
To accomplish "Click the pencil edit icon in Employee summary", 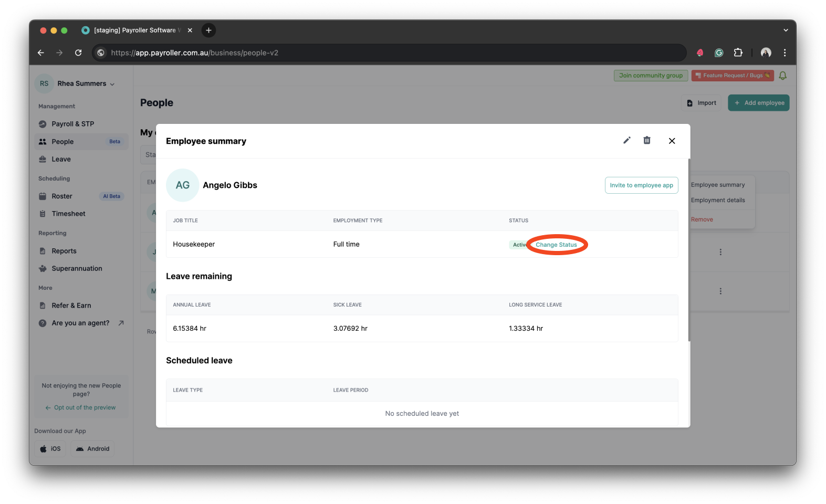I will [x=626, y=140].
